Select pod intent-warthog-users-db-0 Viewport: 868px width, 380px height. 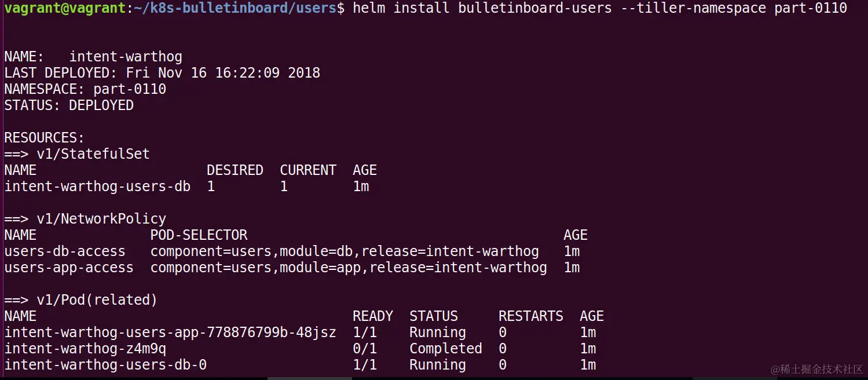point(105,365)
